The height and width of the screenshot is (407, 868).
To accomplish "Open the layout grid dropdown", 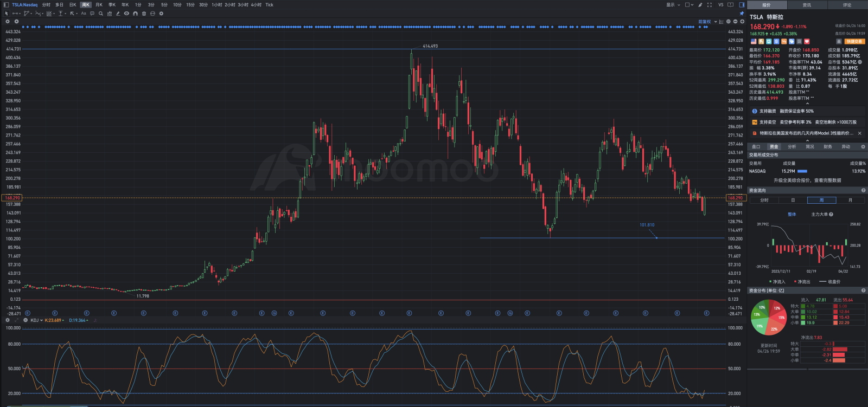I will 690,5.
